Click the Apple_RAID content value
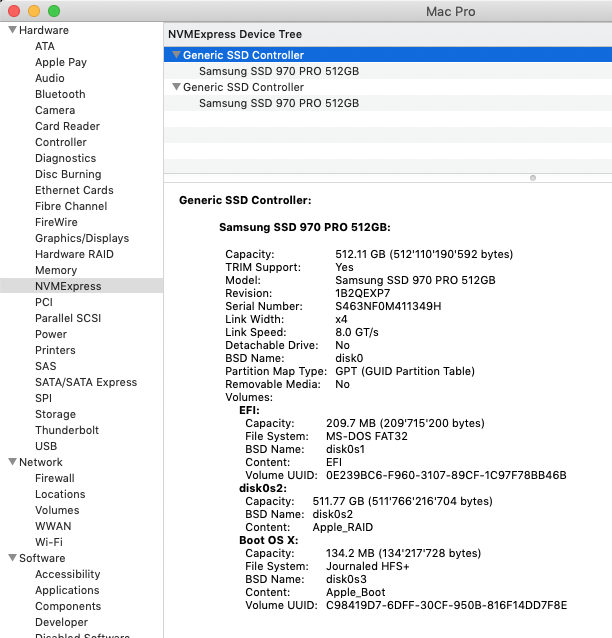This screenshot has height=638, width=612. tap(343, 527)
